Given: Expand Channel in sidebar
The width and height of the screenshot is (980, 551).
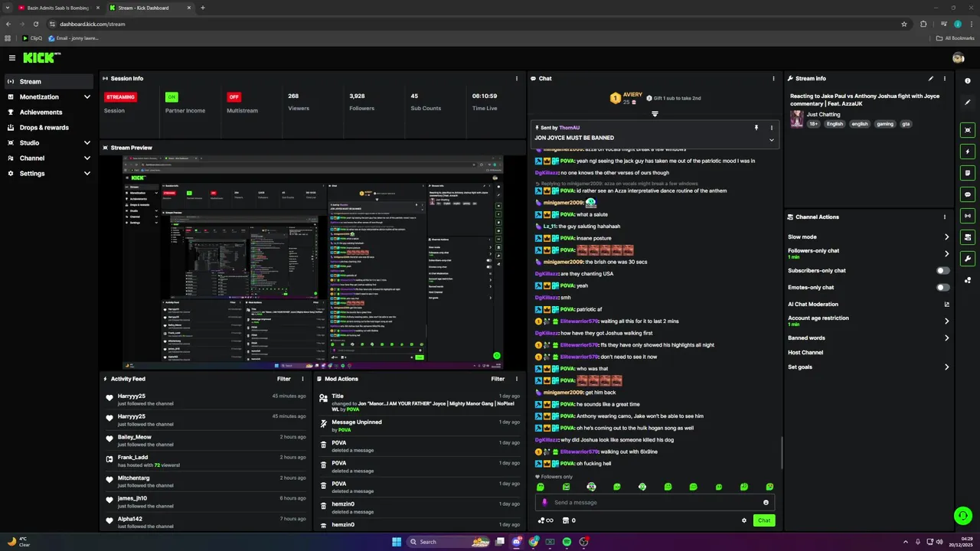Looking at the screenshot, I should coord(87,158).
